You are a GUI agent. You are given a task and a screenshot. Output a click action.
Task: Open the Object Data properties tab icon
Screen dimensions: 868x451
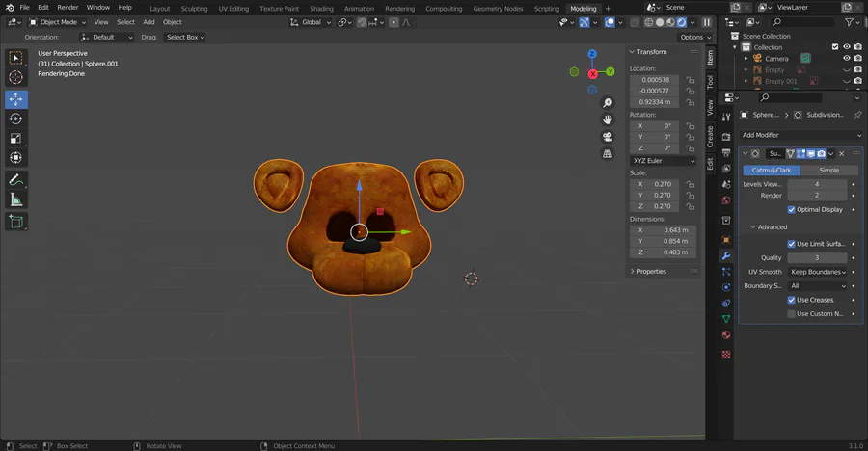726,319
